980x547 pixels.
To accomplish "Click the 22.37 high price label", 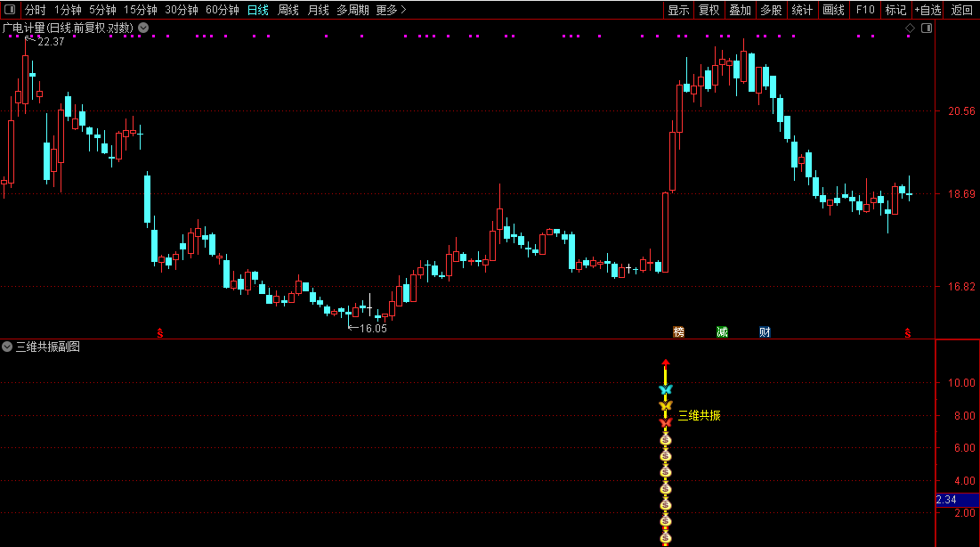I will click(x=51, y=42).
